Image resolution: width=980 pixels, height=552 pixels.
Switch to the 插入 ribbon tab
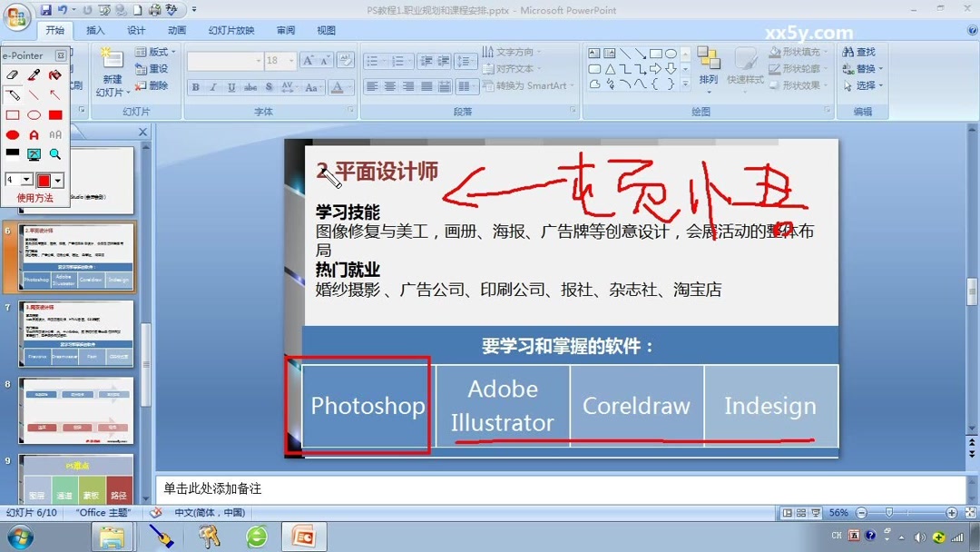click(94, 30)
